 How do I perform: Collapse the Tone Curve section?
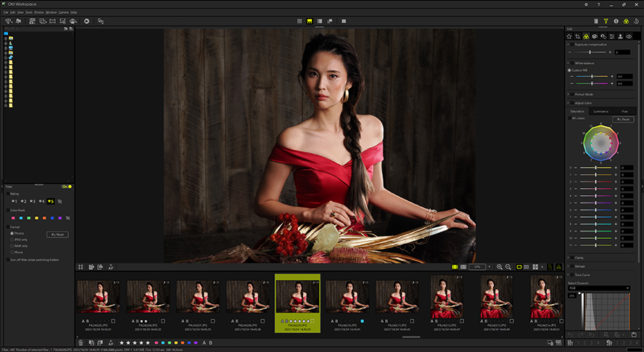pyautogui.click(x=569, y=274)
